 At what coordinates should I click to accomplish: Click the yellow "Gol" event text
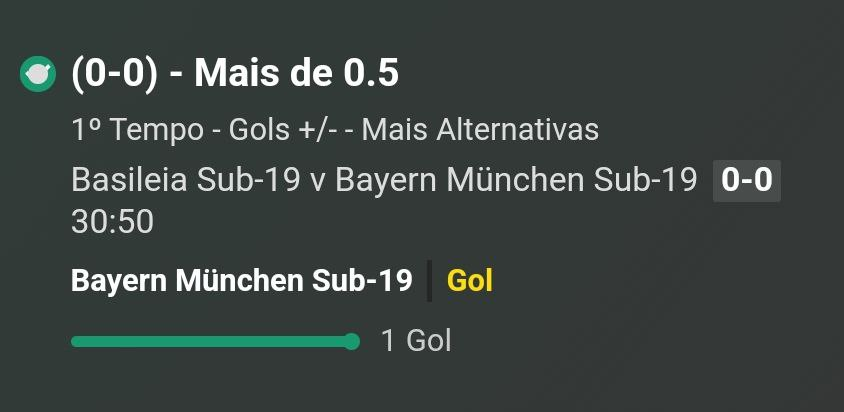470,281
